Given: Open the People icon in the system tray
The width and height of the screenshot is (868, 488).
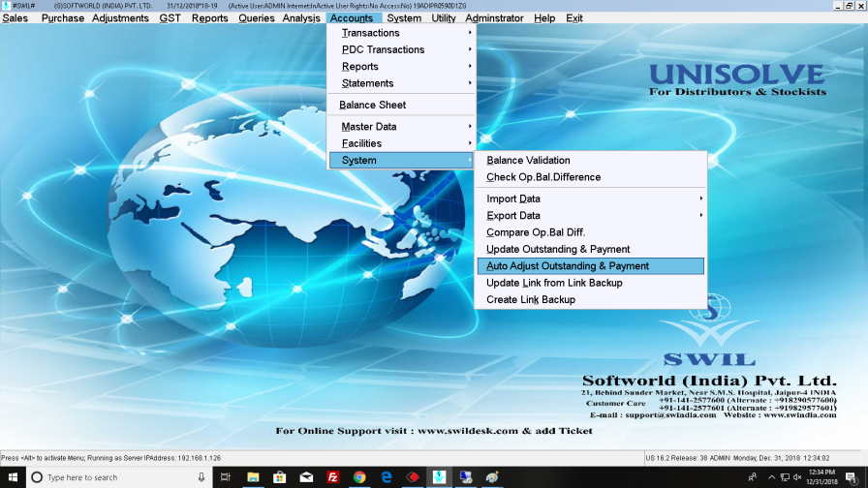Looking at the screenshot, I should click(x=753, y=477).
